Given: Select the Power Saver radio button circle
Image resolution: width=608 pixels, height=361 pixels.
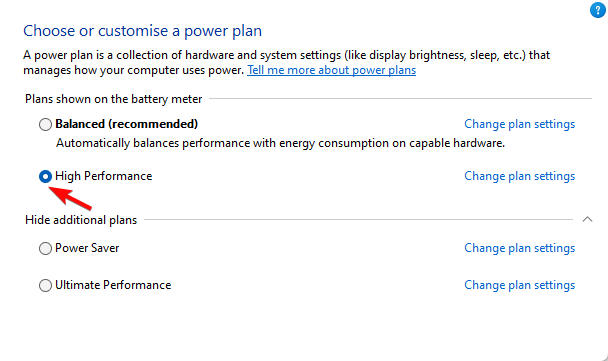Looking at the screenshot, I should point(45,249).
